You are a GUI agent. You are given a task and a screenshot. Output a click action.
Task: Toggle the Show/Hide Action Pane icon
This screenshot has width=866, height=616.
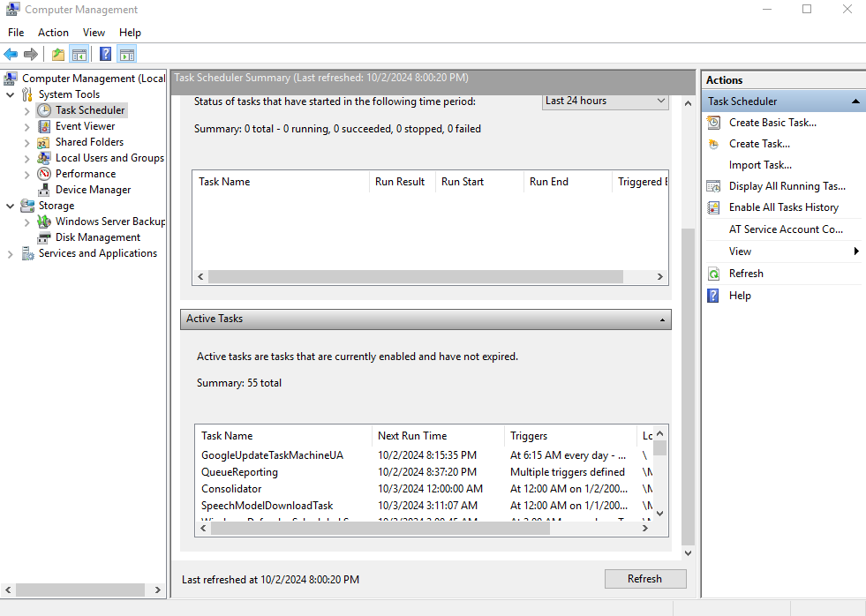[126, 55]
